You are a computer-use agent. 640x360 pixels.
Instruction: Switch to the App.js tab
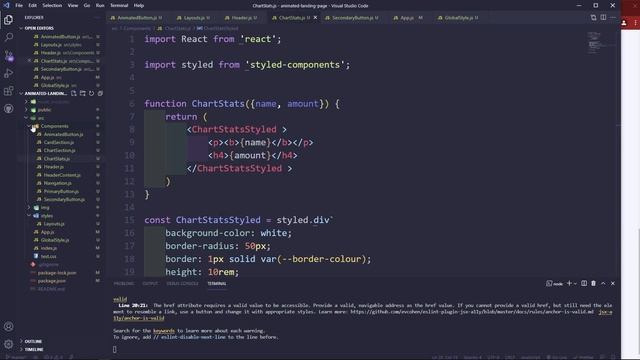point(407,18)
